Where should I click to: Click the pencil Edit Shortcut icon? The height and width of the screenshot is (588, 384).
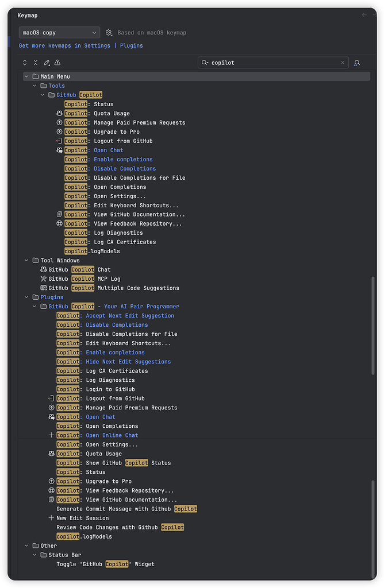pyautogui.click(x=47, y=63)
